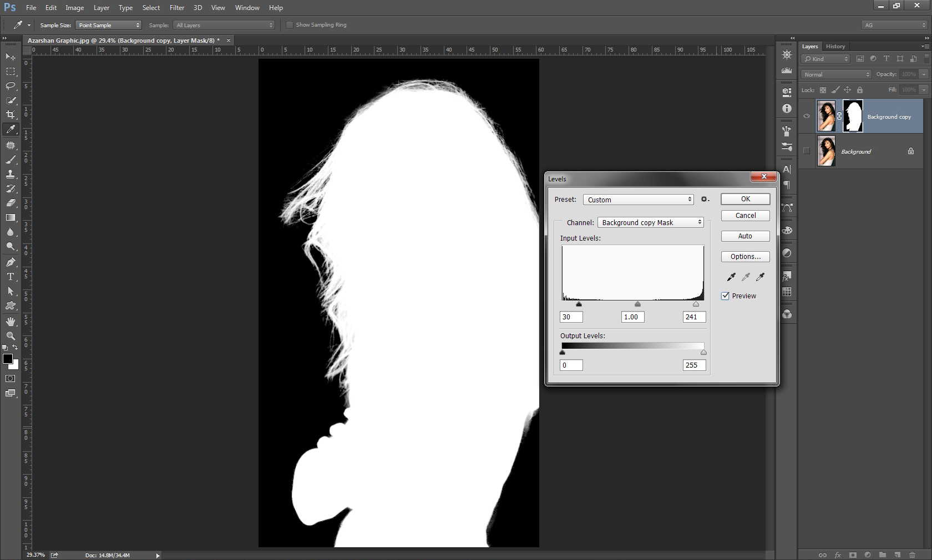Image resolution: width=932 pixels, height=560 pixels.
Task: Pick the white point eyedropper in Levels
Action: pyautogui.click(x=760, y=277)
